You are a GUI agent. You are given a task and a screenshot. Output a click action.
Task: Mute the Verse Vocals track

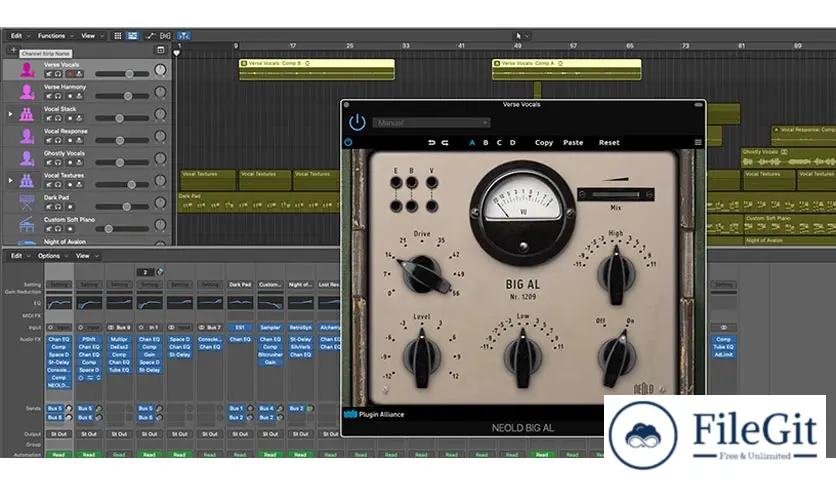click(49, 74)
